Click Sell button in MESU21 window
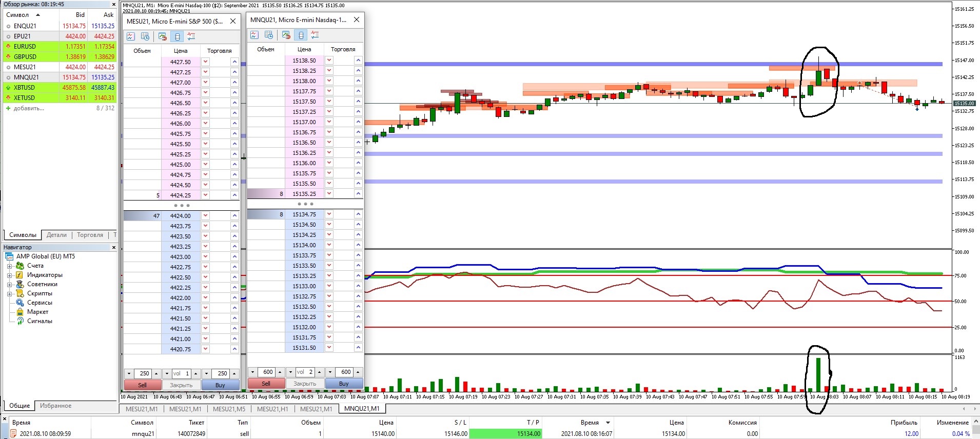 [x=143, y=385]
